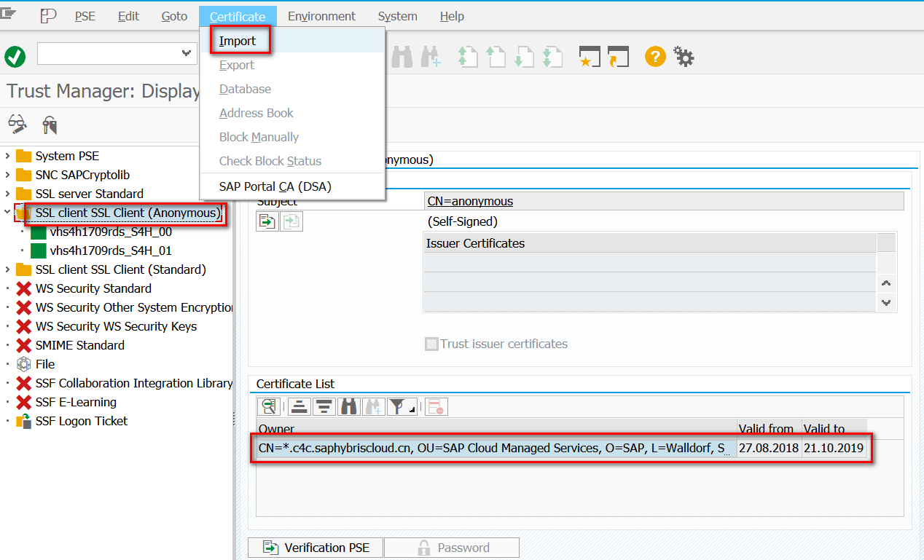This screenshot has width=924, height=560.
Task: Click the Verification PSE button
Action: click(x=316, y=548)
